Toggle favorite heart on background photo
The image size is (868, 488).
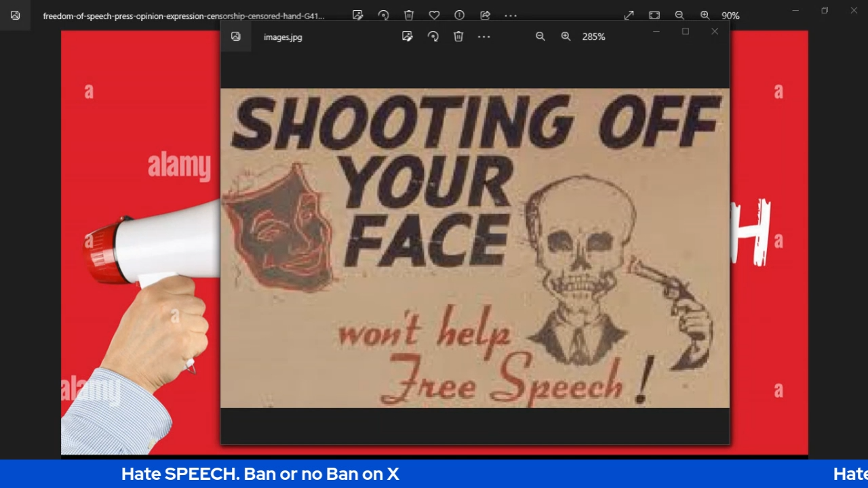(x=434, y=15)
